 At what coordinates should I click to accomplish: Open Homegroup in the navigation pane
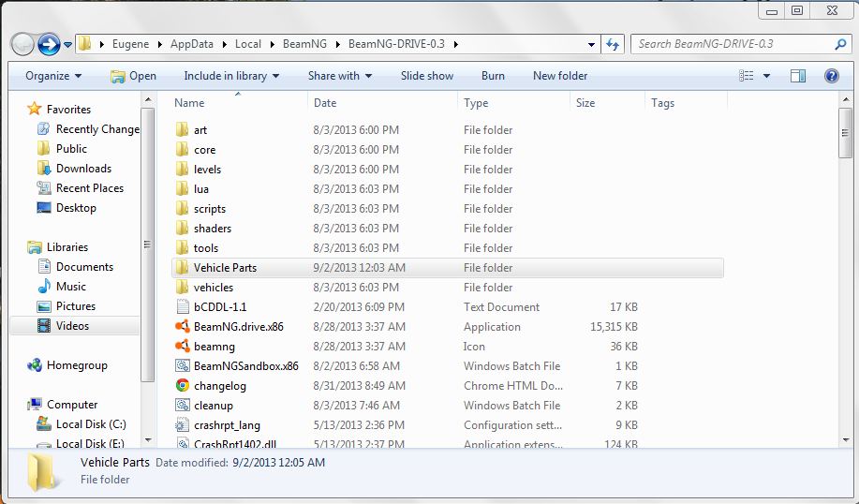pyautogui.click(x=77, y=366)
